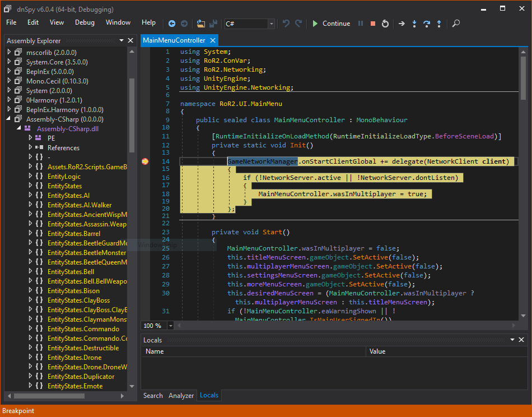Click the Assembly Explorer scroll right arrow
The image size is (532, 417).
point(123,396)
